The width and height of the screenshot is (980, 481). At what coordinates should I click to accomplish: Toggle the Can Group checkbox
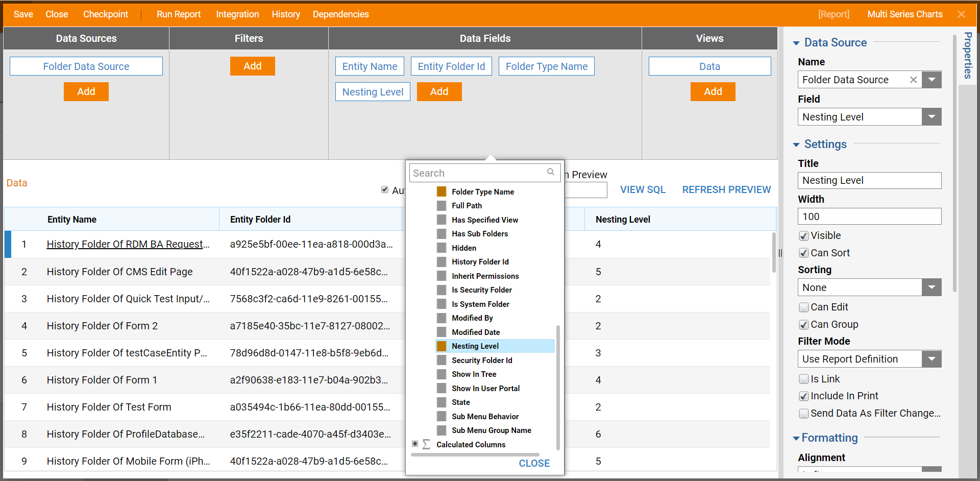[804, 324]
